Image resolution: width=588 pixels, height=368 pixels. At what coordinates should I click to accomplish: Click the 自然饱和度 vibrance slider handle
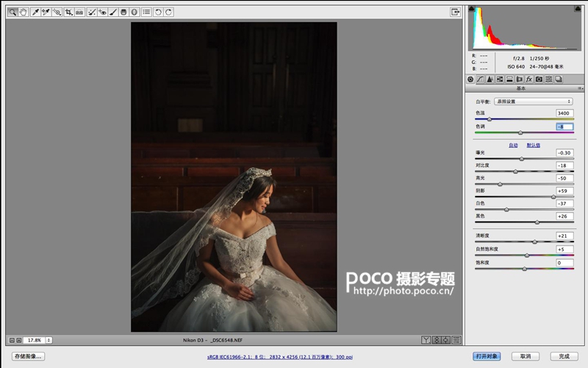[x=527, y=255]
